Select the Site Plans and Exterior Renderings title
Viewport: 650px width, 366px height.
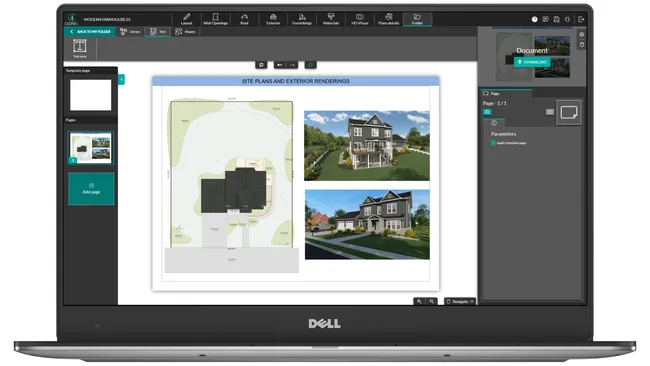click(296, 81)
